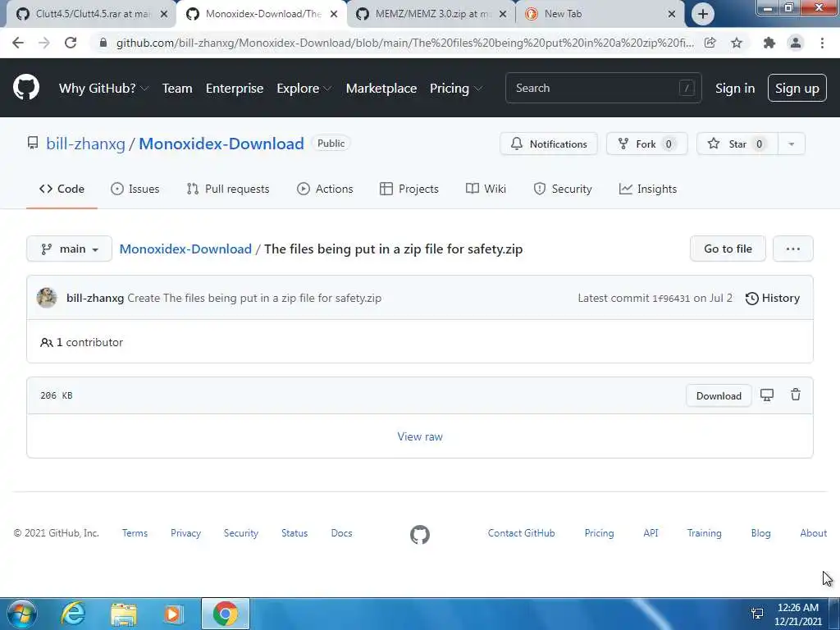Image resolution: width=840 pixels, height=630 pixels.
Task: Click the browser address bar URL
Action: point(404,43)
